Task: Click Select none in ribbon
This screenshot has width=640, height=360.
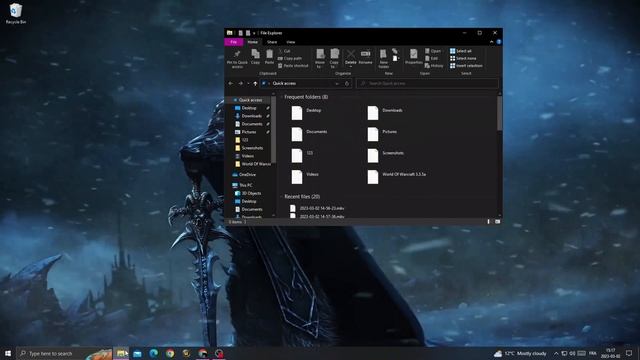Action: coord(463,58)
